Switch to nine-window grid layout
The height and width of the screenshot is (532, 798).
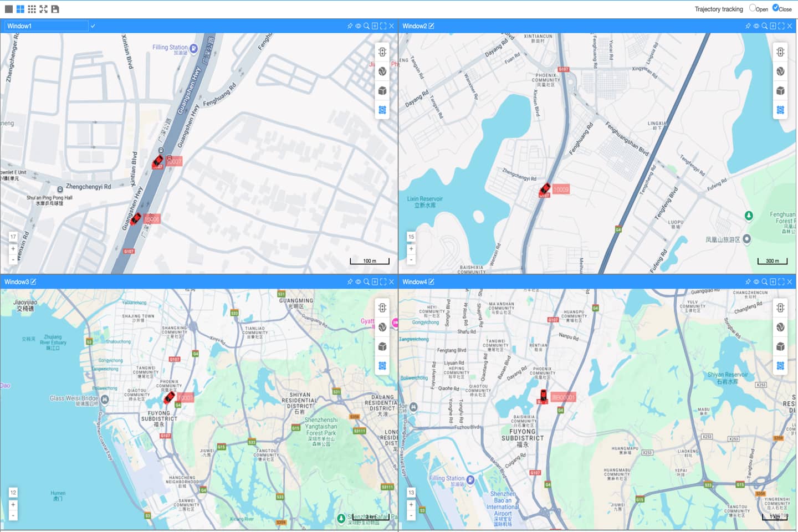pyautogui.click(x=32, y=9)
